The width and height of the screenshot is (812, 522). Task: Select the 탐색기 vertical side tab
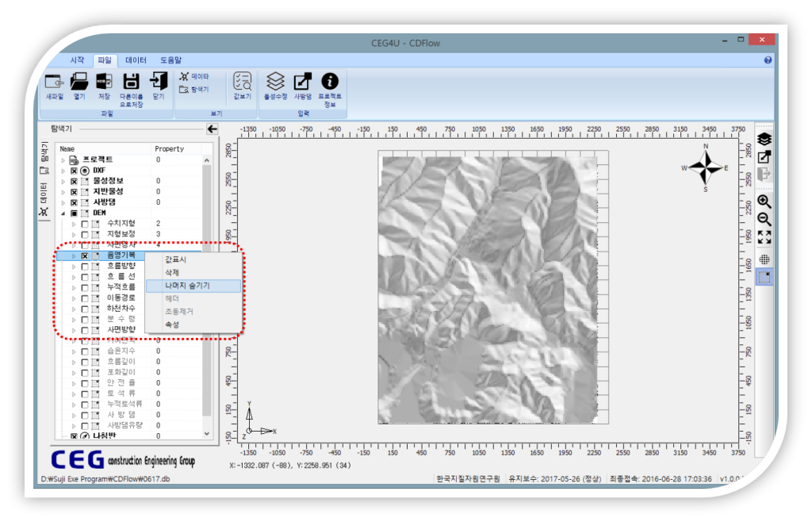tap(44, 158)
